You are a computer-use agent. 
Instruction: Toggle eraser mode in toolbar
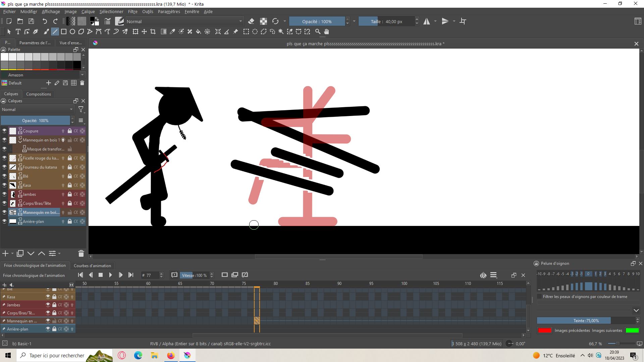tap(251, 21)
